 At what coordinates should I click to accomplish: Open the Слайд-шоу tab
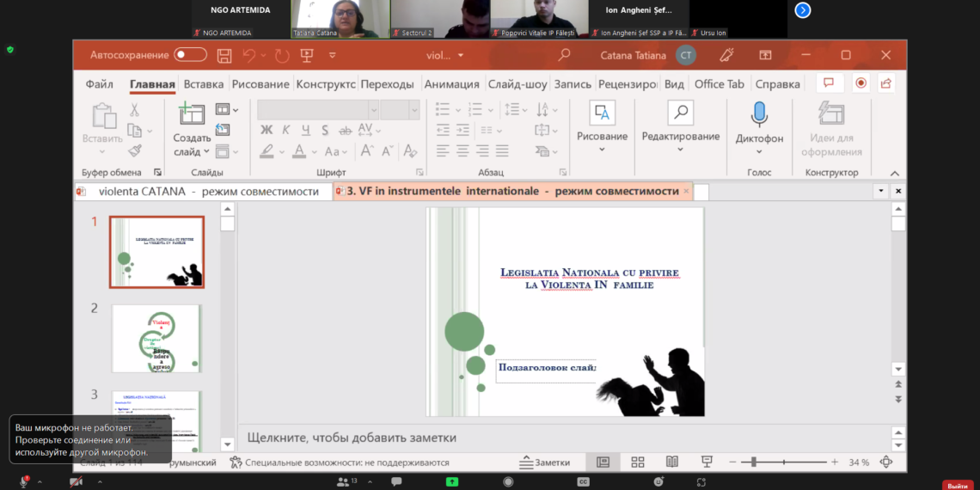pyautogui.click(x=518, y=83)
